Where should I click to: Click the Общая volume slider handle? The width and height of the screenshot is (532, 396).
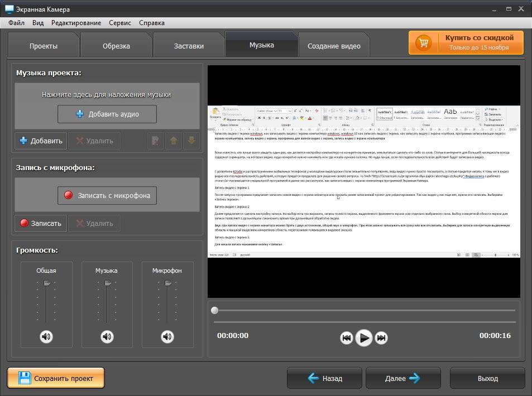47,283
